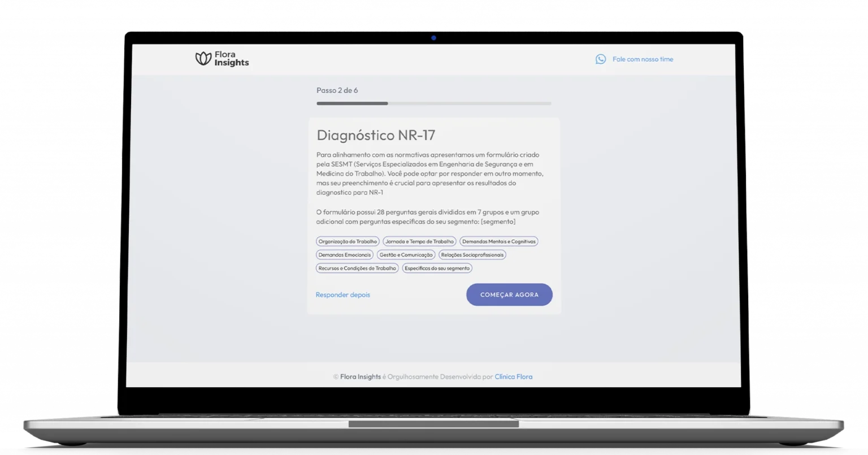Select the 'Específicos do seu segmento' tag

click(437, 268)
